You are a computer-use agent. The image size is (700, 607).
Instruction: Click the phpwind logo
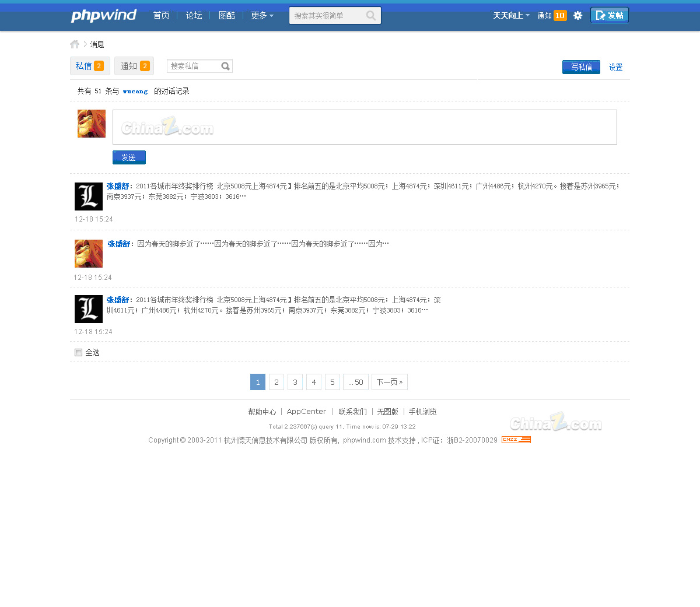(x=104, y=16)
